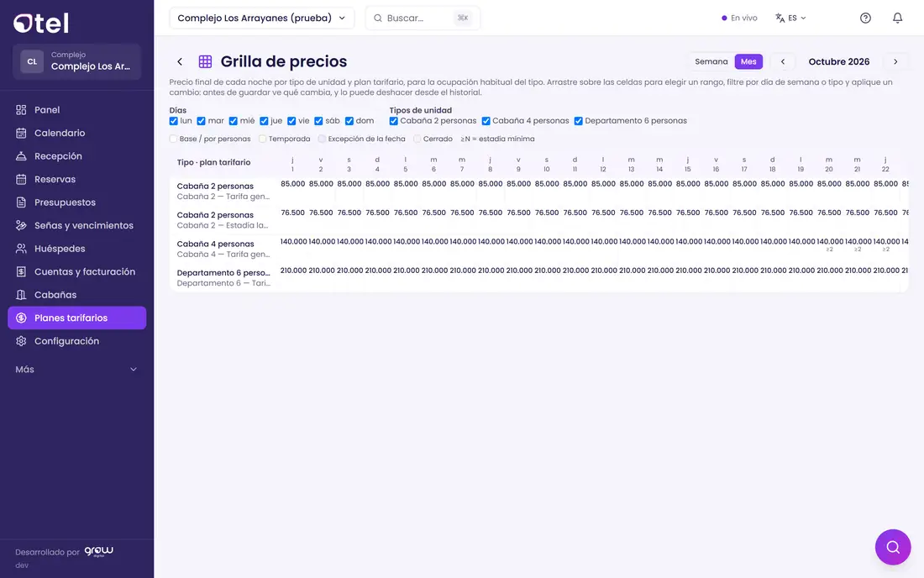Open help question mark icon
The image size is (924, 578).
click(x=865, y=18)
